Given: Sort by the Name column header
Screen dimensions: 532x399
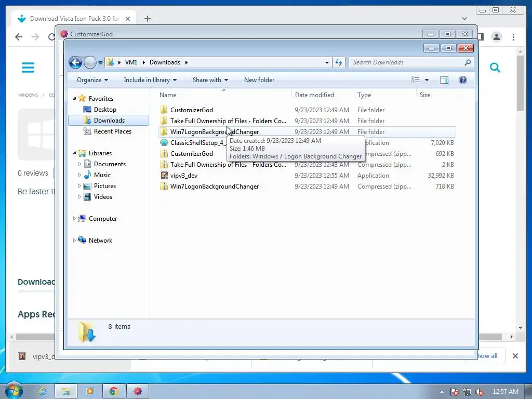Looking at the screenshot, I should pyautogui.click(x=224, y=95).
